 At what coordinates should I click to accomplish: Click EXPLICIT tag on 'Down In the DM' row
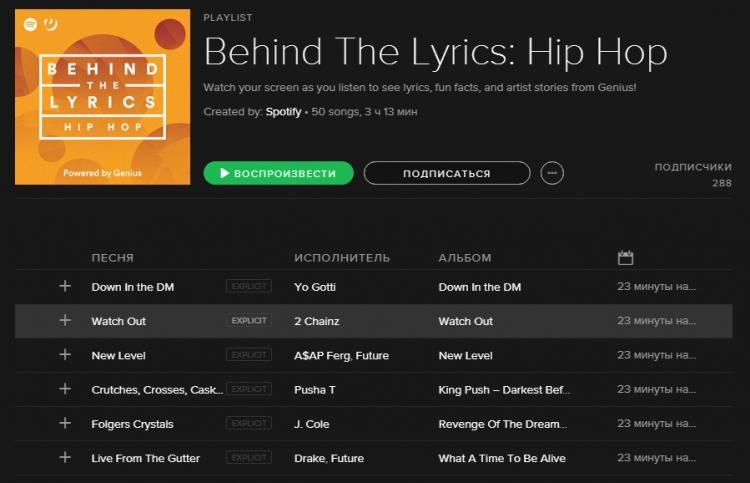(249, 286)
